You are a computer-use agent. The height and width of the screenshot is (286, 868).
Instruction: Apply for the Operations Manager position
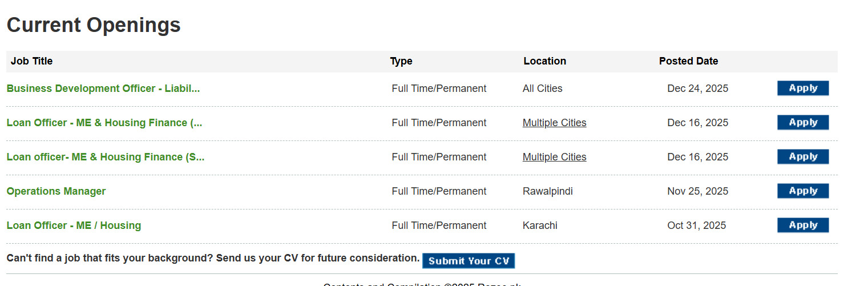point(803,191)
